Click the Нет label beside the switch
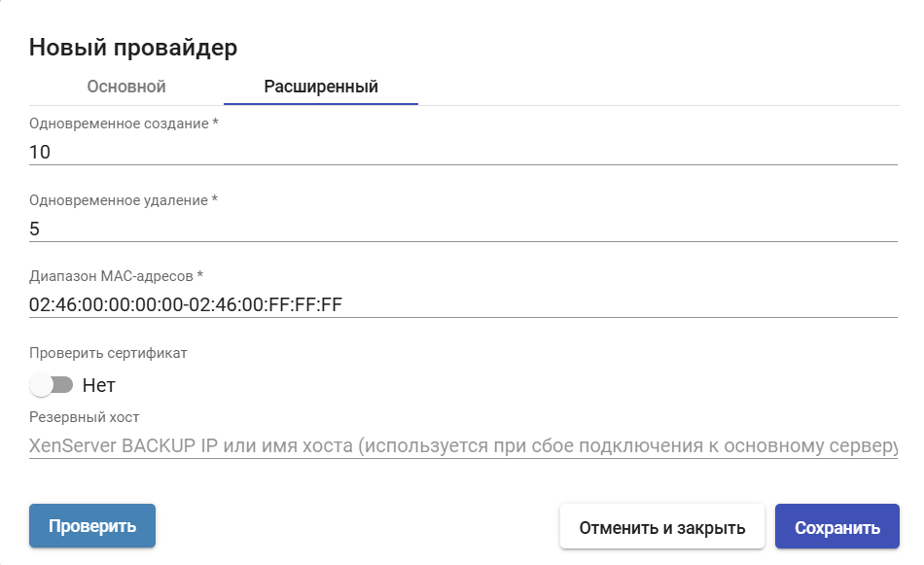Image resolution: width=924 pixels, height=565 pixels. [x=99, y=385]
